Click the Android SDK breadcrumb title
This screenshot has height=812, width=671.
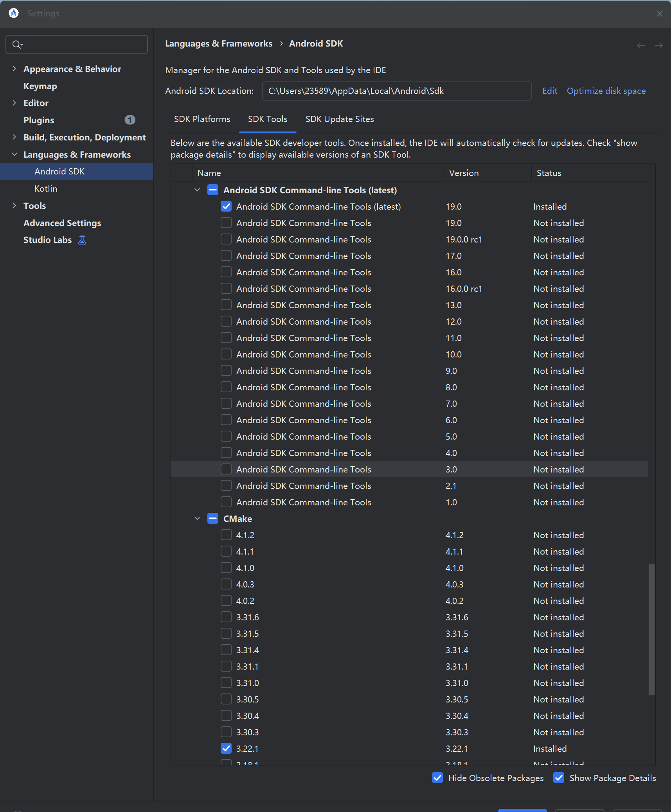pyautogui.click(x=316, y=43)
